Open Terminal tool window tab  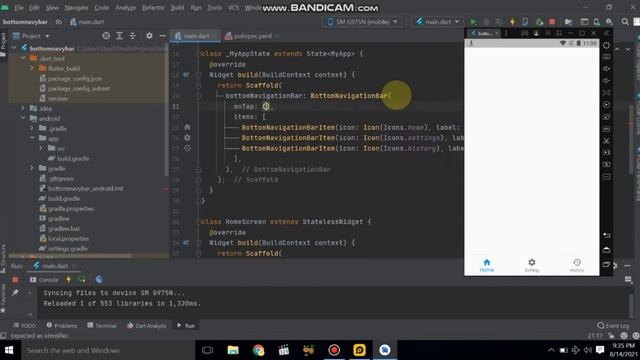102,326
